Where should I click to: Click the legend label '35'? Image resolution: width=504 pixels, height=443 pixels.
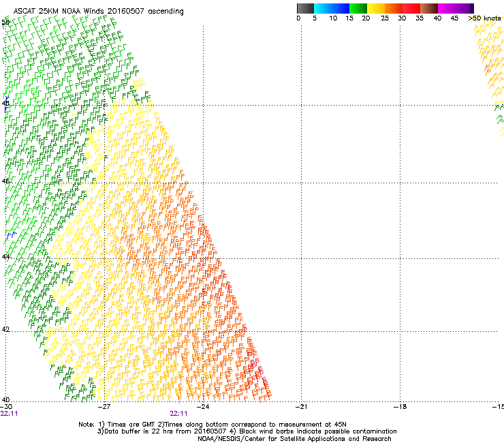tap(420, 18)
